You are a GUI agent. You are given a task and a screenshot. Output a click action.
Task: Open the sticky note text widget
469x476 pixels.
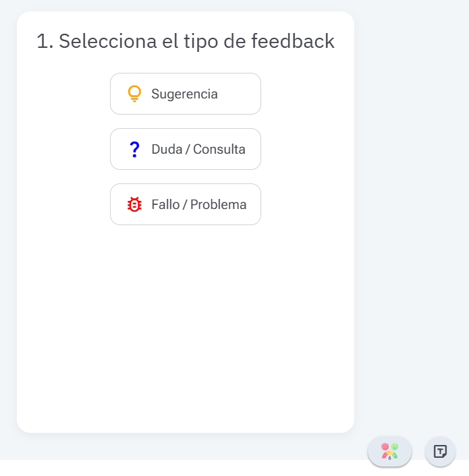point(440,451)
